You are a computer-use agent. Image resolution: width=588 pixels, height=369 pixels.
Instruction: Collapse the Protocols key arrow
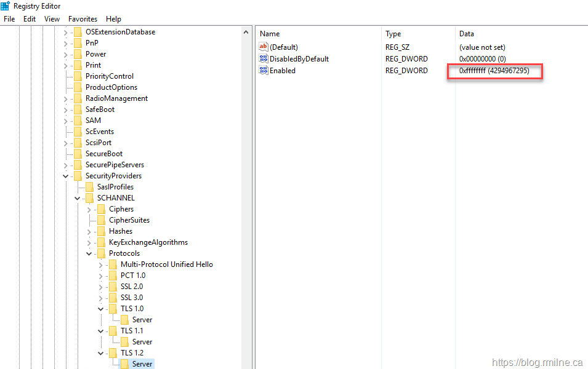89,253
